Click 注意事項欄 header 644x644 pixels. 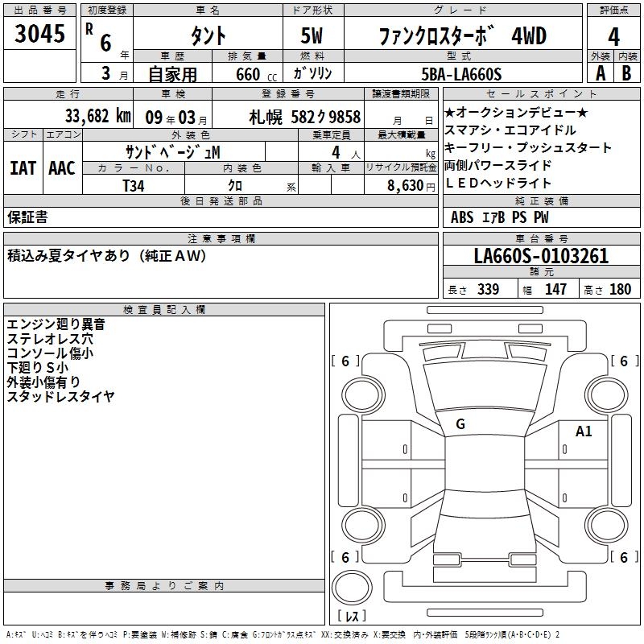point(221,238)
